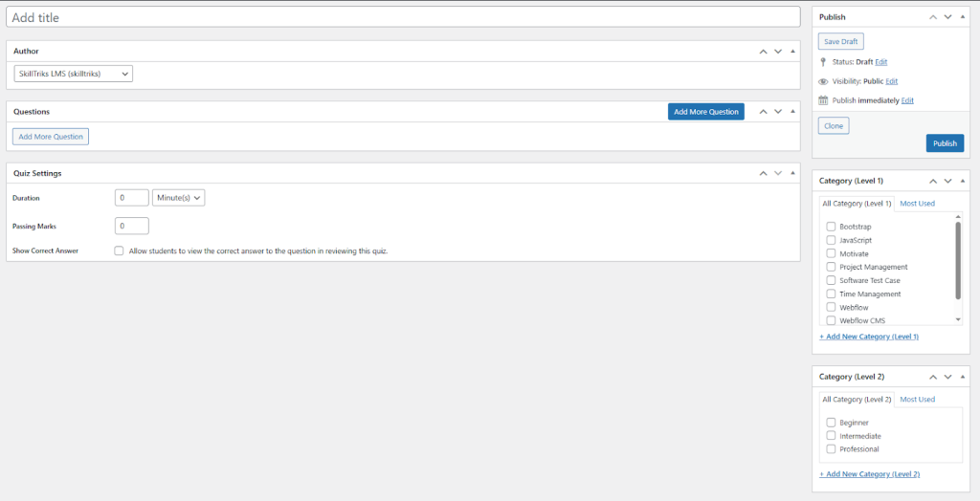Viewport: 980px width, 501px height.
Task: Move the Category (Level 2) panel down
Action: pos(947,377)
